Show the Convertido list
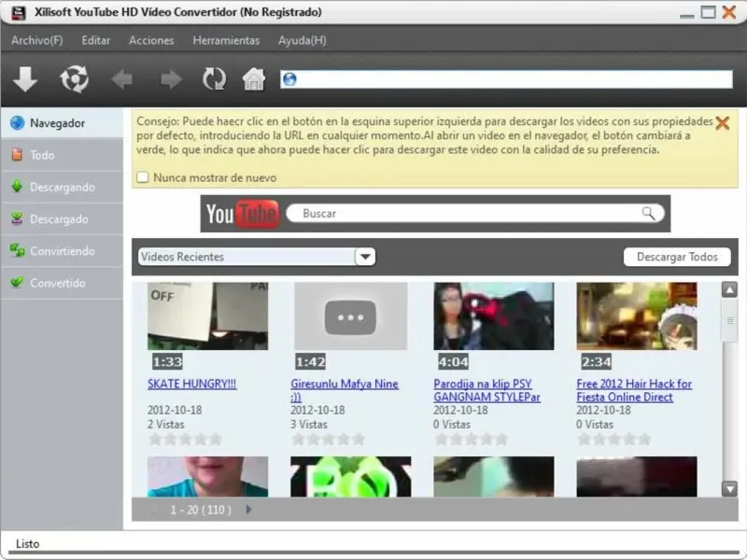The image size is (747, 560). [x=62, y=283]
